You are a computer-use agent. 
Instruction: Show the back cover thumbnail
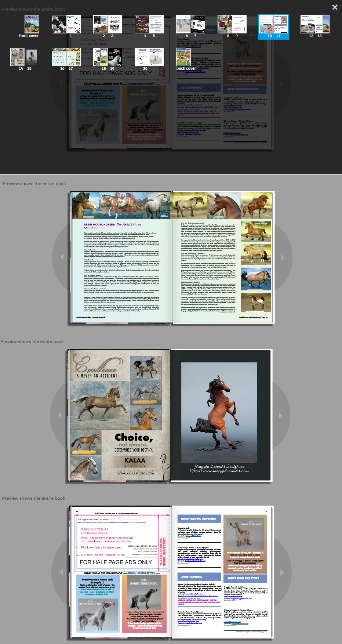click(183, 57)
